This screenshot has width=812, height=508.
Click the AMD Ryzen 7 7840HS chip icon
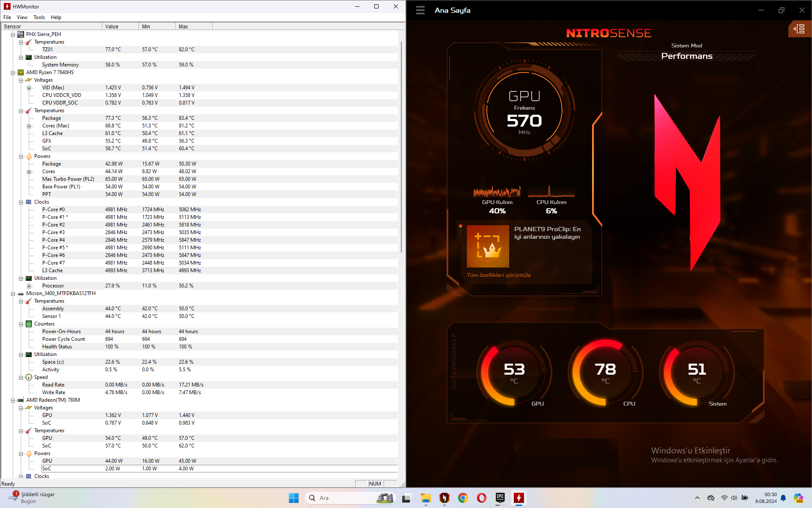click(21, 72)
